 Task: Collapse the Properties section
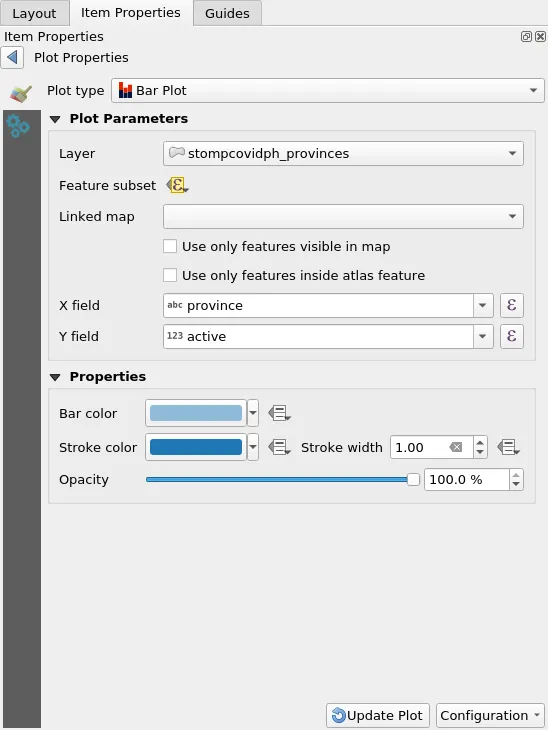coord(55,377)
